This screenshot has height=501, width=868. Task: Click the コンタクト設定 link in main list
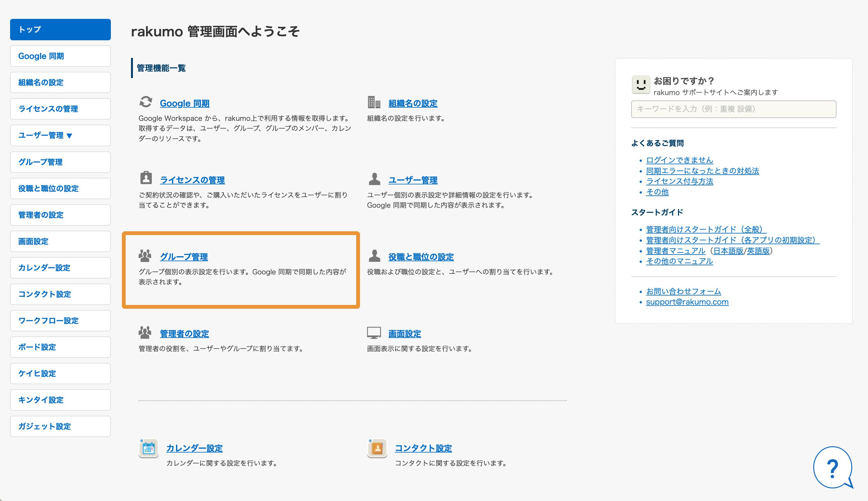tap(423, 448)
